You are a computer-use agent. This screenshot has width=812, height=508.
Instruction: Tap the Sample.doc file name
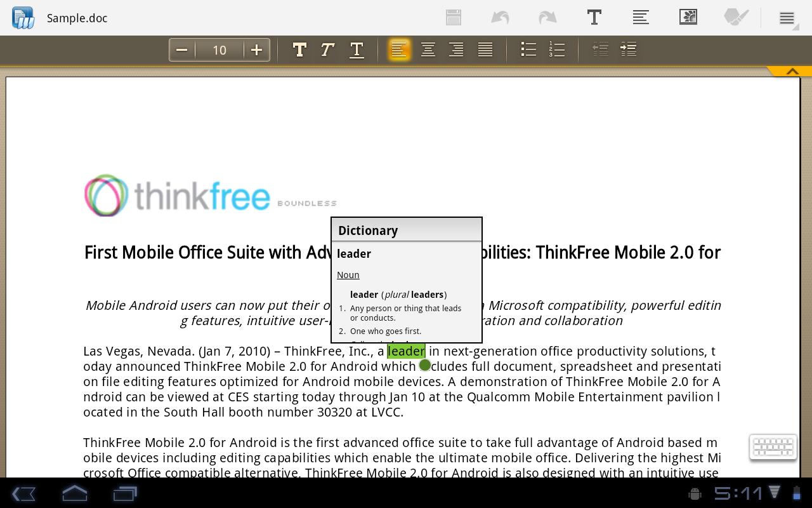(77, 18)
